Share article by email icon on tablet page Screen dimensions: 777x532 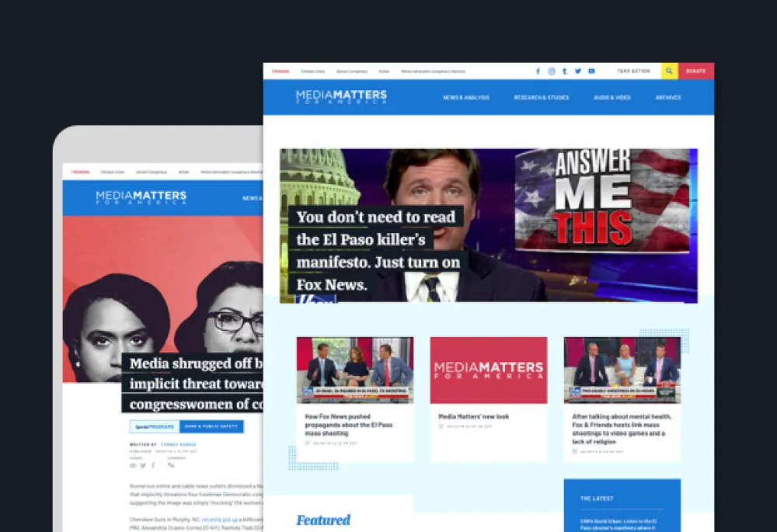[x=133, y=466]
